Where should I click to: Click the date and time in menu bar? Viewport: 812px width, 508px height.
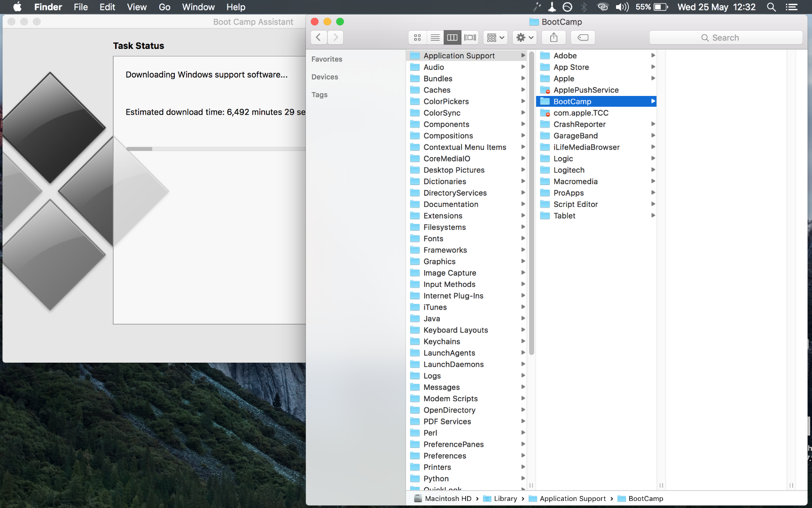pyautogui.click(x=717, y=7)
